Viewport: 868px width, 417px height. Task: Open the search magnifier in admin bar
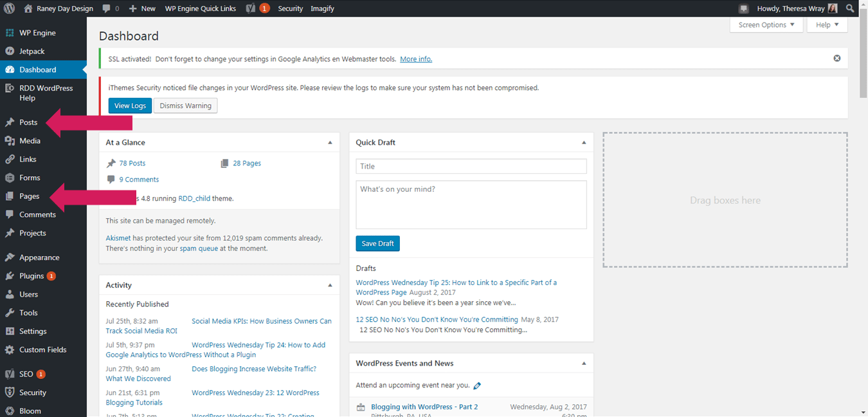tap(850, 8)
